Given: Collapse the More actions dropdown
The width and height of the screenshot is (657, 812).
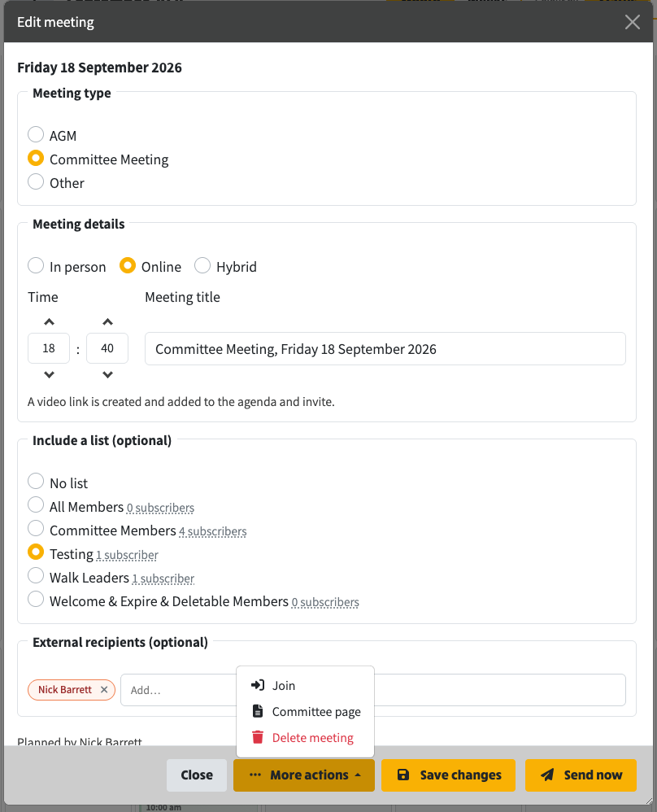Looking at the screenshot, I should 304,775.
